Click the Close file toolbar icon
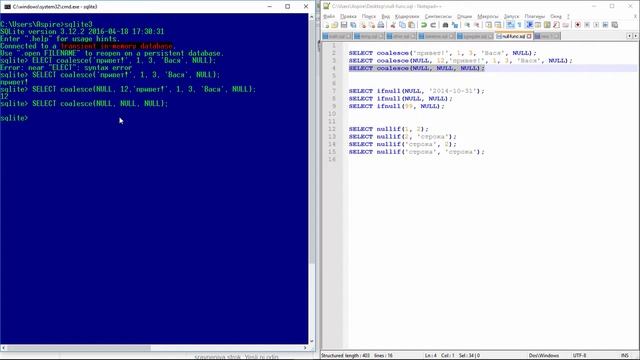 click(x=363, y=25)
